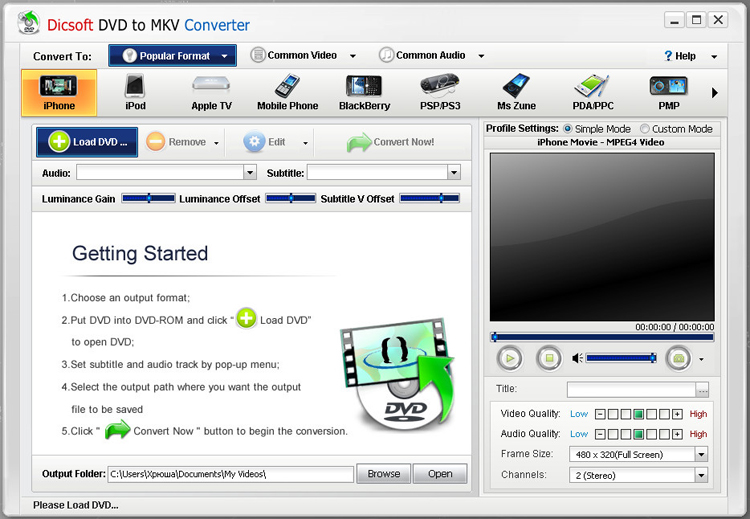Click the Load DVD button
Viewport: 750px width, 519px height.
[x=88, y=142]
